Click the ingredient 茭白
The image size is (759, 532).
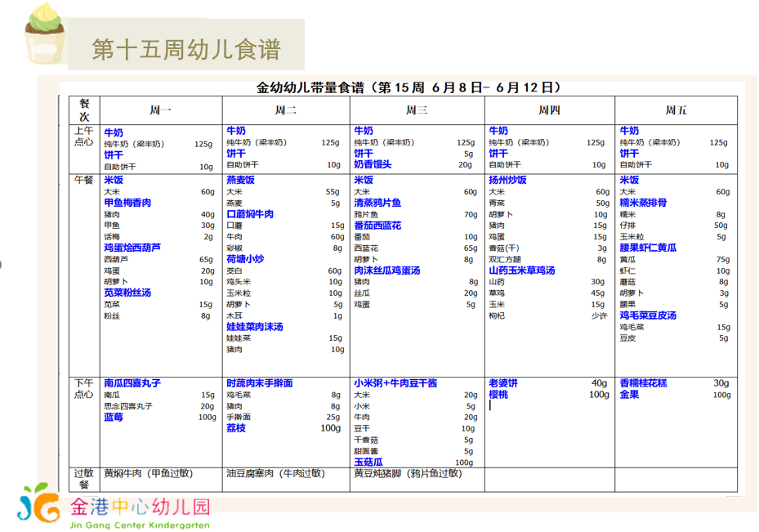[x=234, y=270]
